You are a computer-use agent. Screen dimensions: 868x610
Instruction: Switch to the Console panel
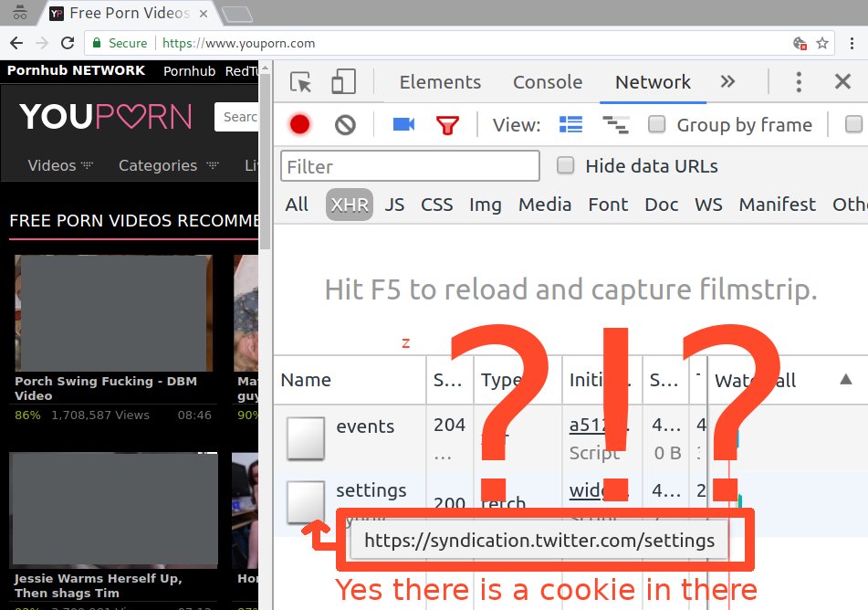[x=548, y=82]
